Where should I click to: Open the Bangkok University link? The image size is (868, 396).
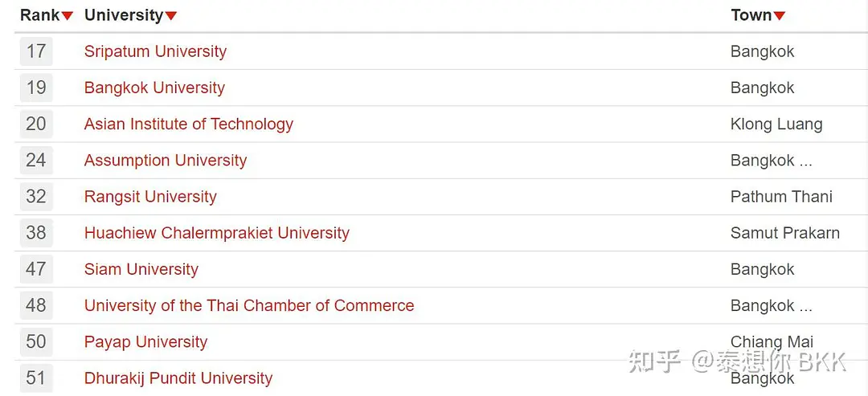(x=154, y=88)
